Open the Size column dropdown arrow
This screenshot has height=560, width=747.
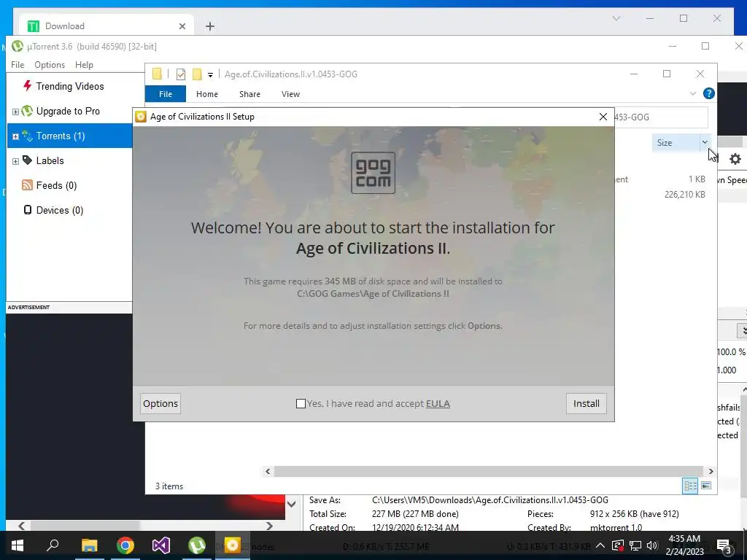705,142
